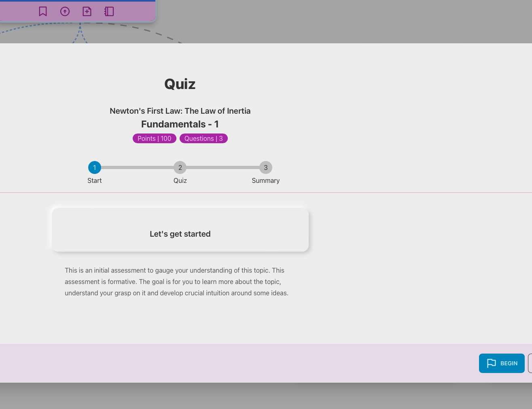Click the circled up-arrow upload icon
Screen dimensions: 532x409
pos(65,11)
